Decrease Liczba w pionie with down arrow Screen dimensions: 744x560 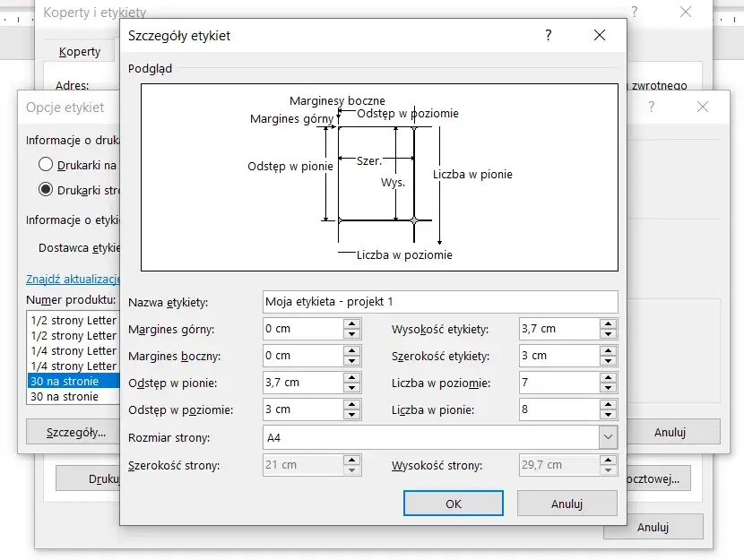click(608, 415)
